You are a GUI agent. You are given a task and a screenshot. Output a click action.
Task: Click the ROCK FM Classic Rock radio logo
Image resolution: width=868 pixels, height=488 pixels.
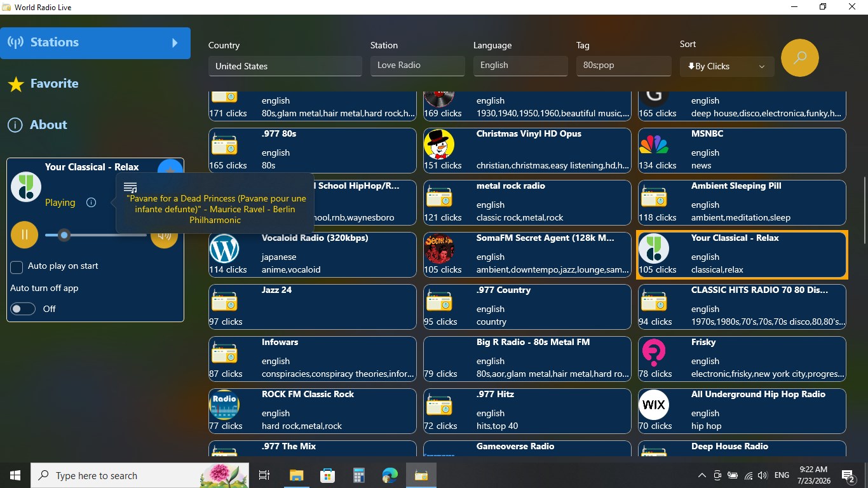pos(224,405)
